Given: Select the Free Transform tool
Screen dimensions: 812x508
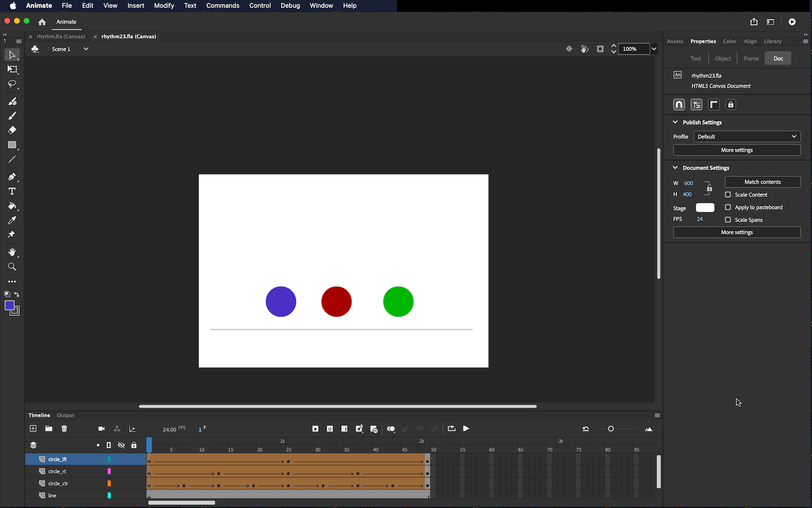Looking at the screenshot, I should tap(12, 70).
